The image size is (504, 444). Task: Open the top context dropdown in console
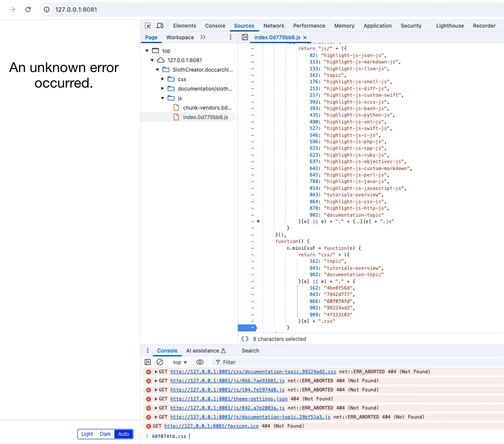tap(180, 362)
